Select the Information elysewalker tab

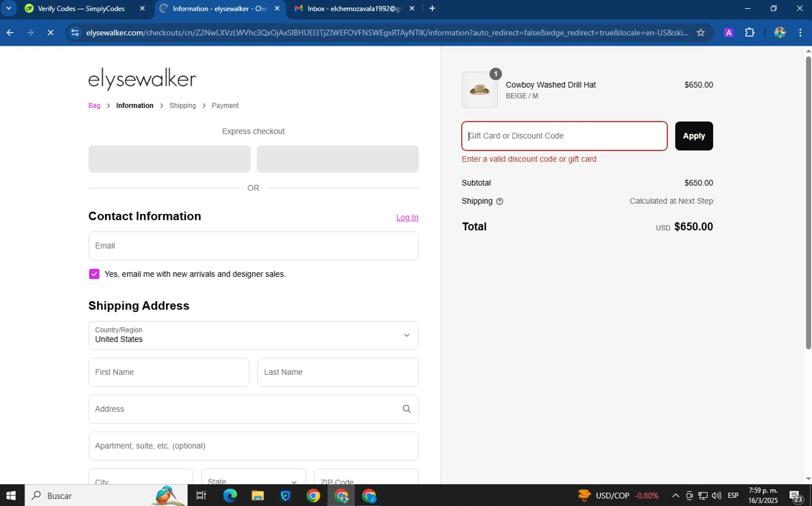(x=219, y=9)
